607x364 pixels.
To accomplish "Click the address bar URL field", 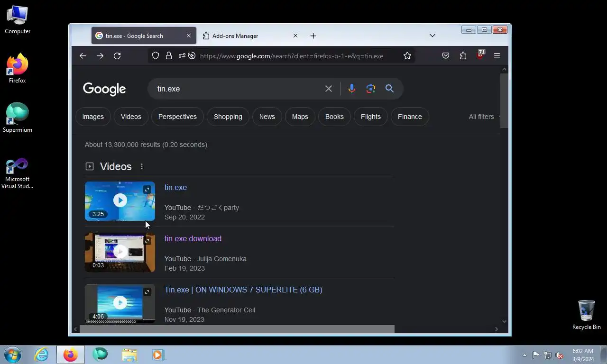I will click(292, 56).
